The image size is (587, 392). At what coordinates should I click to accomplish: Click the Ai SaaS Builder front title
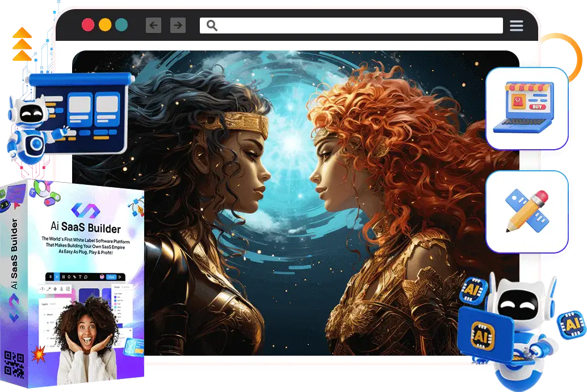(85, 230)
